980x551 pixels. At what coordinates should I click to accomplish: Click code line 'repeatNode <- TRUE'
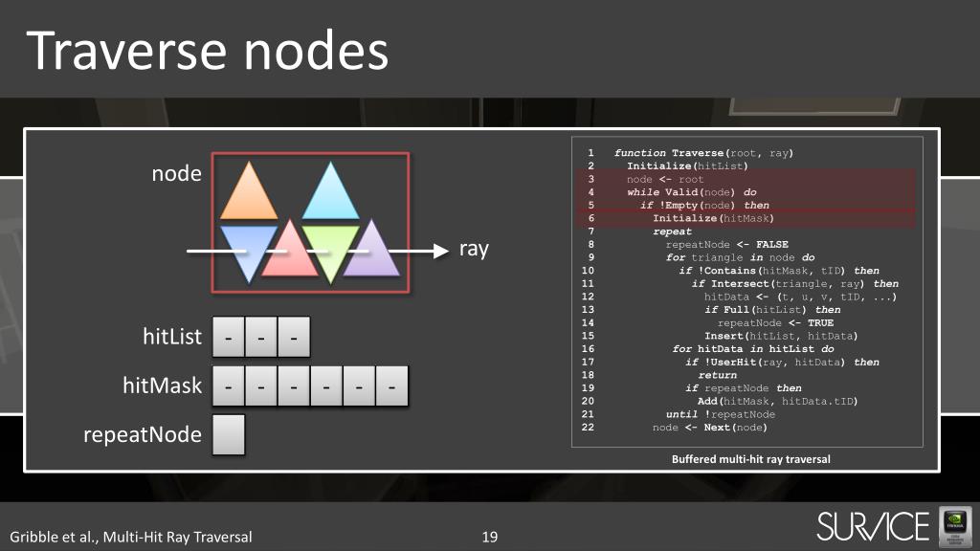775,323
